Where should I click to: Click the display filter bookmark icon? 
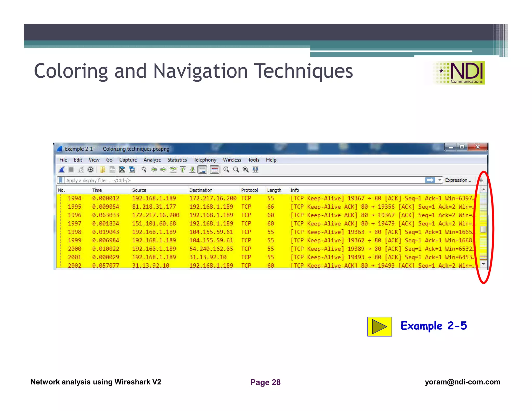[x=61, y=180]
